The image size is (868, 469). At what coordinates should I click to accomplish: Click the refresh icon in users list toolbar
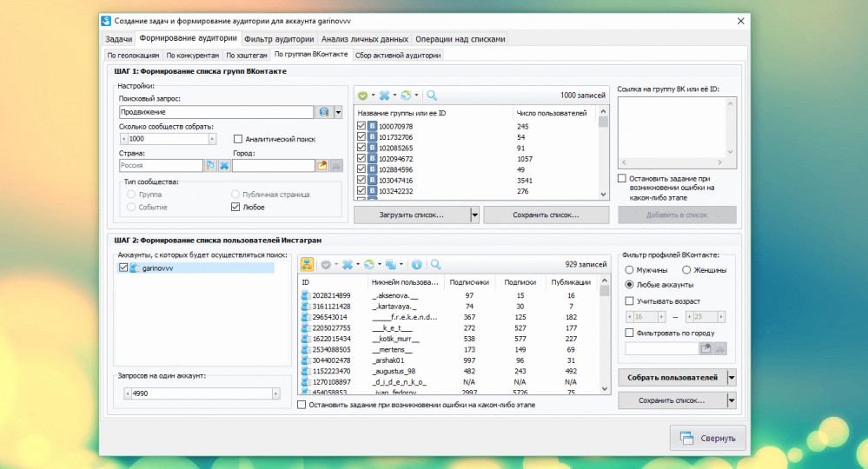pos(369,264)
